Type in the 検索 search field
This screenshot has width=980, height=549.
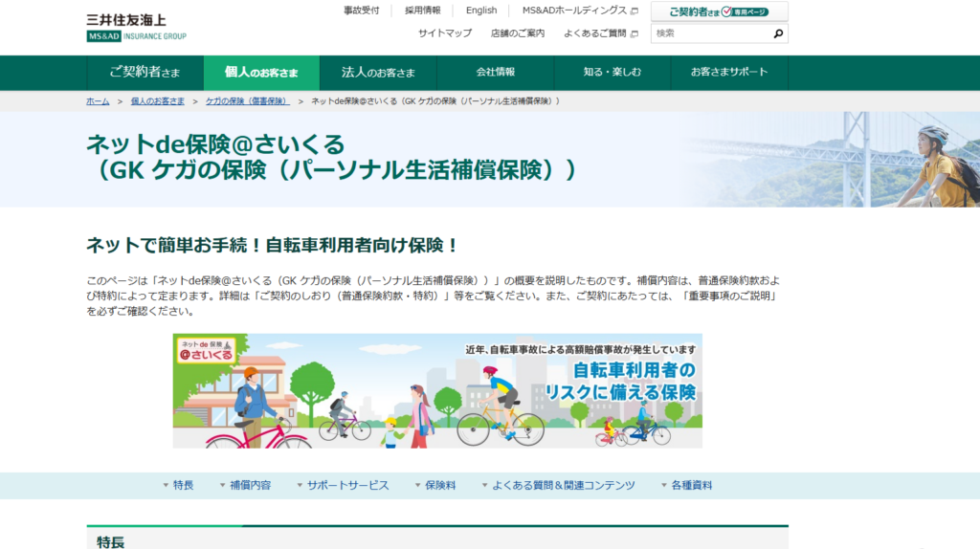[710, 33]
